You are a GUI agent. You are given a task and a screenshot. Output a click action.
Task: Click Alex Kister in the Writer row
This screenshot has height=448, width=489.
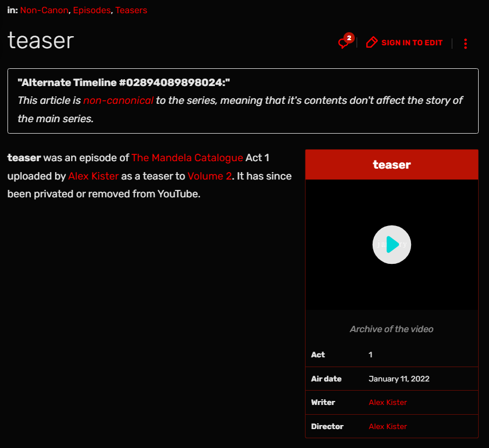click(x=388, y=403)
